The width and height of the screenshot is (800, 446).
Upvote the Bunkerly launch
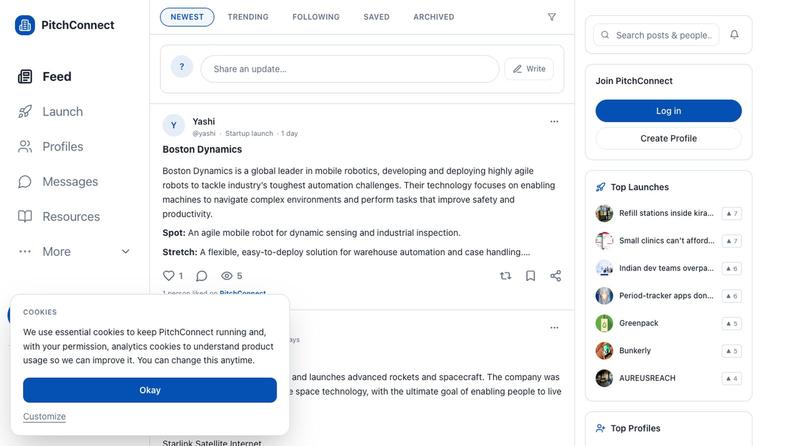(732, 351)
